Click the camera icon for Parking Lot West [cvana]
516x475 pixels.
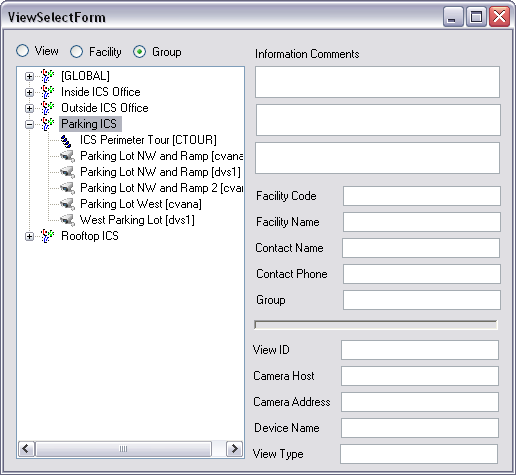[67, 204]
